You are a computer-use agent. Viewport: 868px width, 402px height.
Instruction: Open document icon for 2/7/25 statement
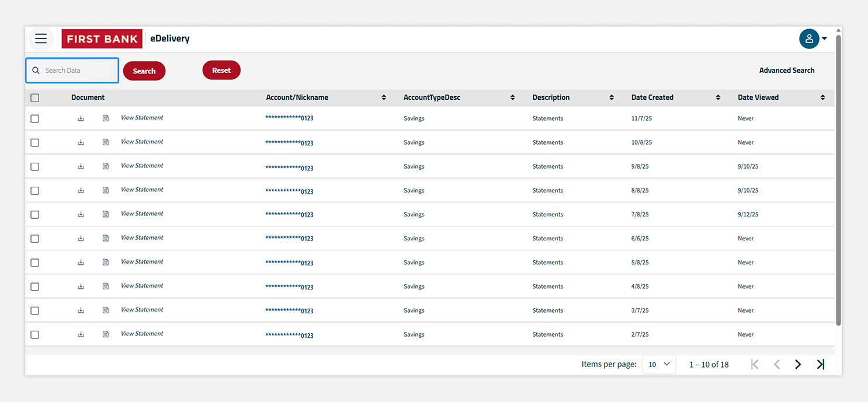[x=106, y=334]
